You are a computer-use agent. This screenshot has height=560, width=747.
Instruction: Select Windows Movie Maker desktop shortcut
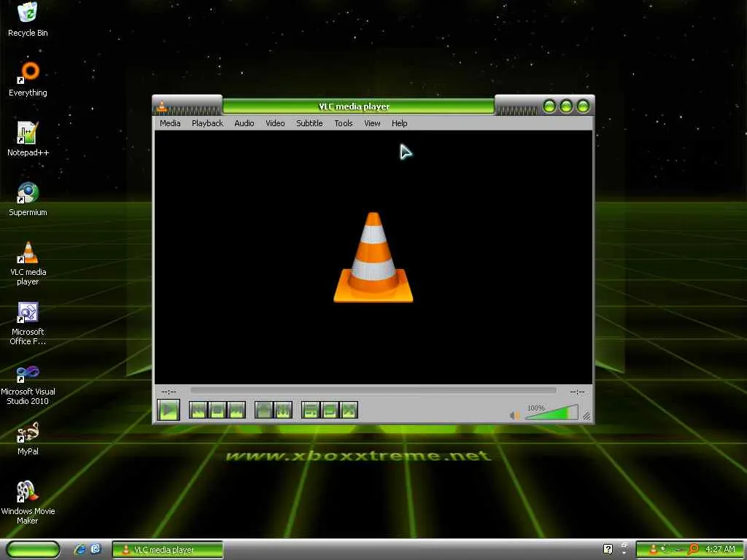(x=28, y=502)
